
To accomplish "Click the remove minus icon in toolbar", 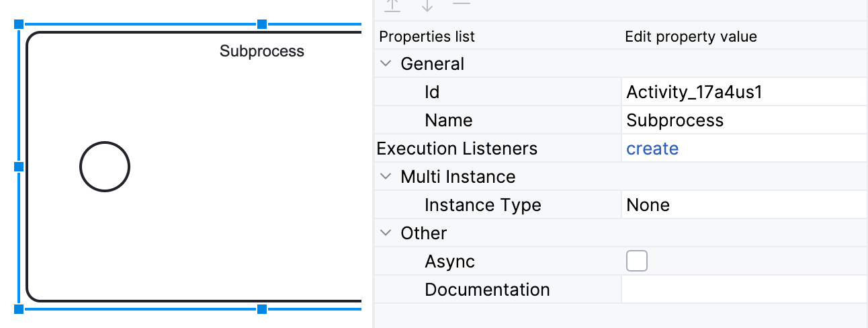I will (461, 4).
